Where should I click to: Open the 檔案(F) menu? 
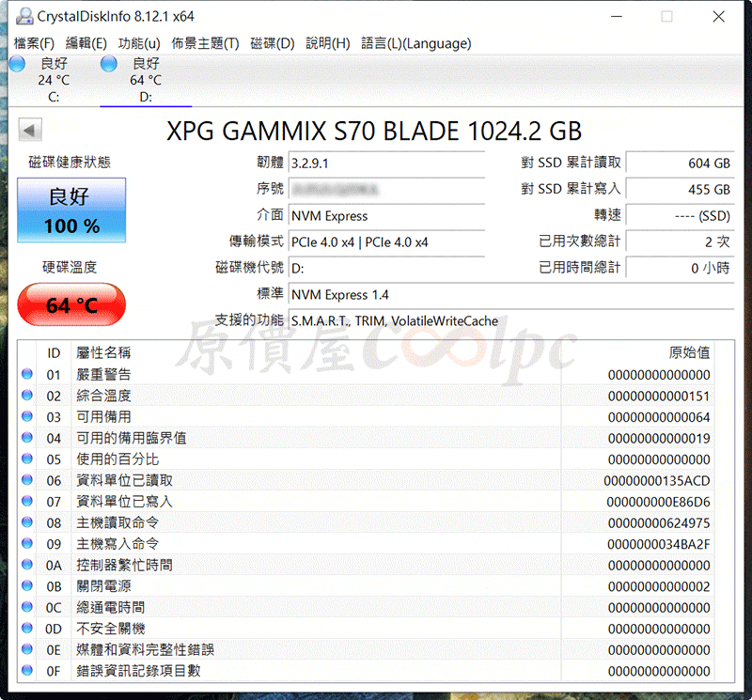(x=34, y=43)
